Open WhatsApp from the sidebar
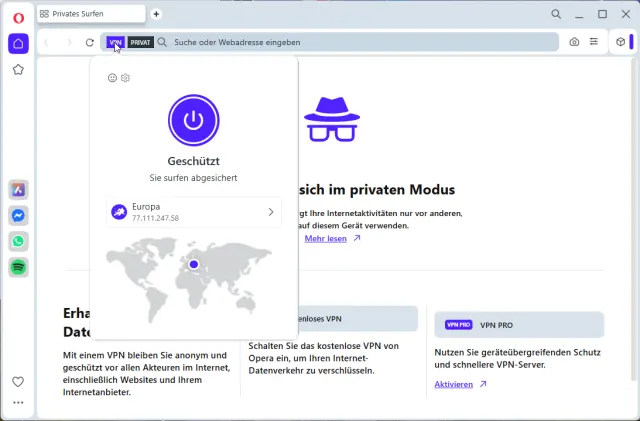 [x=18, y=241]
